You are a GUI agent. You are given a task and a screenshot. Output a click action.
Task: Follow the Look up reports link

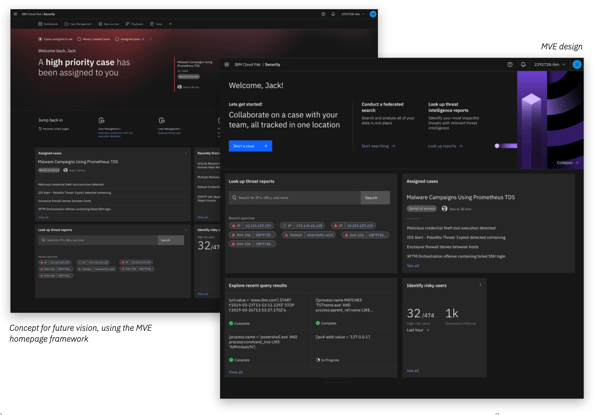tap(445, 146)
